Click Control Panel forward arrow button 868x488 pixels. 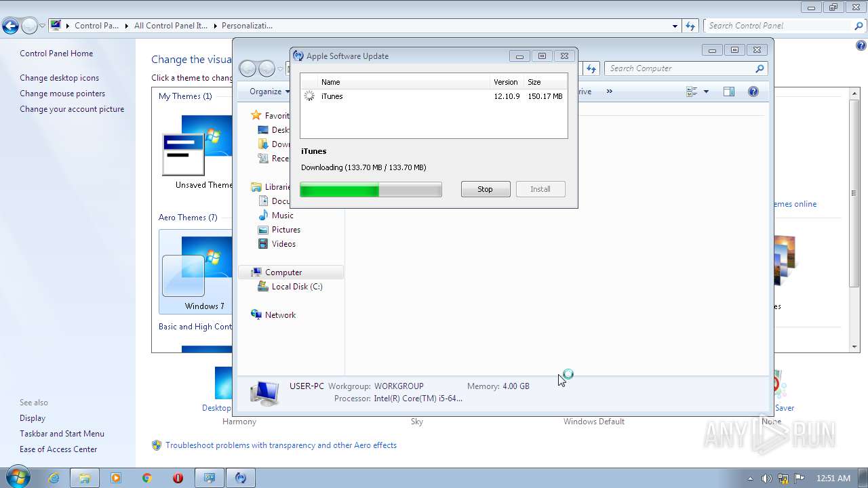(29, 26)
